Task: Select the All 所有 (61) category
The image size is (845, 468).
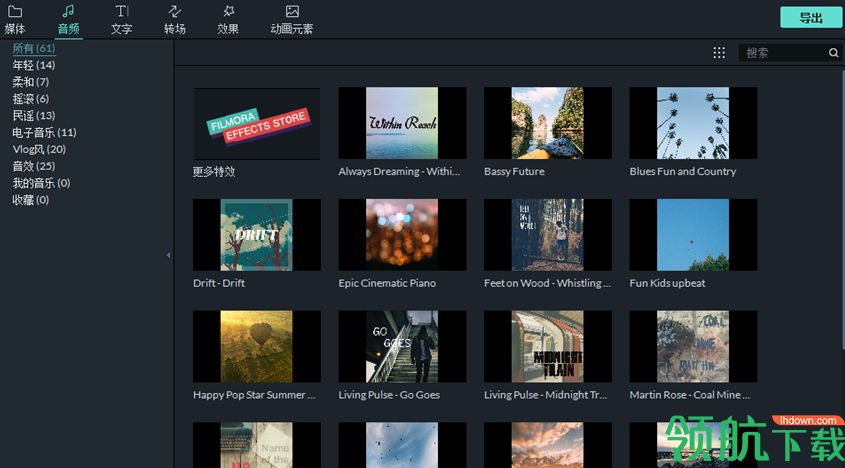Action: click(34, 49)
